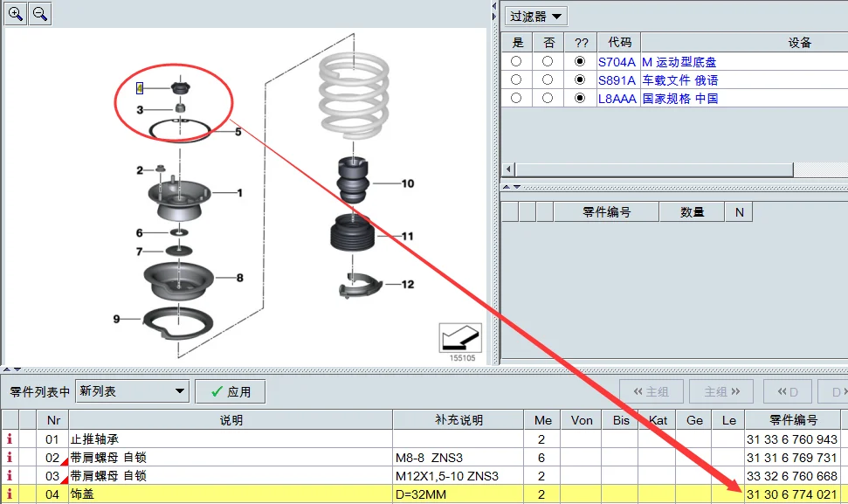
Task: Select 是 radio for L8AAA
Action: 516,98
